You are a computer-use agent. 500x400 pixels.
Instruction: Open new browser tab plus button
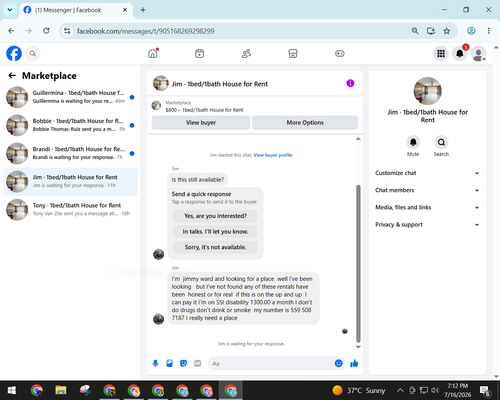[x=143, y=10]
